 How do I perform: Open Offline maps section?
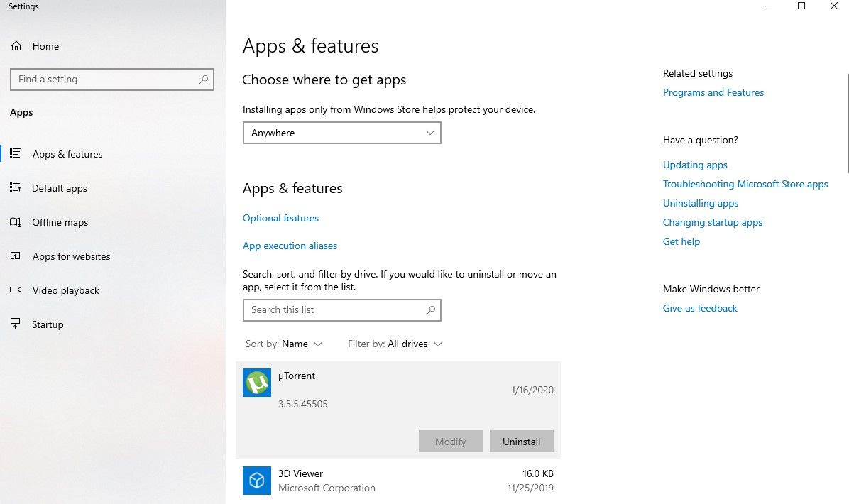60,222
